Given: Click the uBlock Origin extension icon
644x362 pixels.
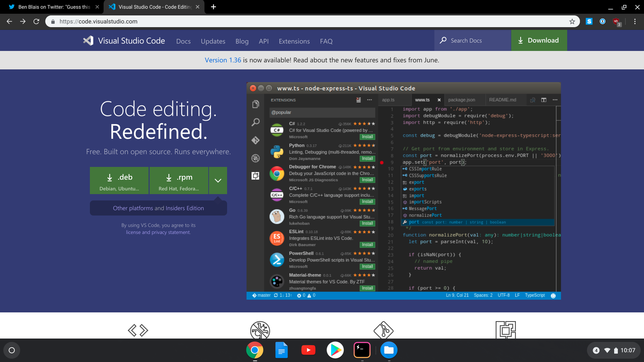Looking at the screenshot, I should tap(616, 22).
